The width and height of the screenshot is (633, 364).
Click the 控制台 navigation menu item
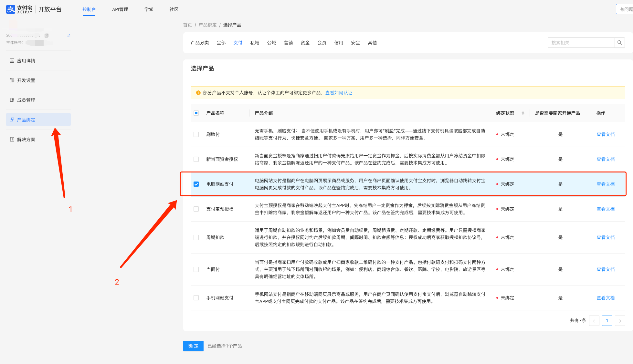point(89,10)
